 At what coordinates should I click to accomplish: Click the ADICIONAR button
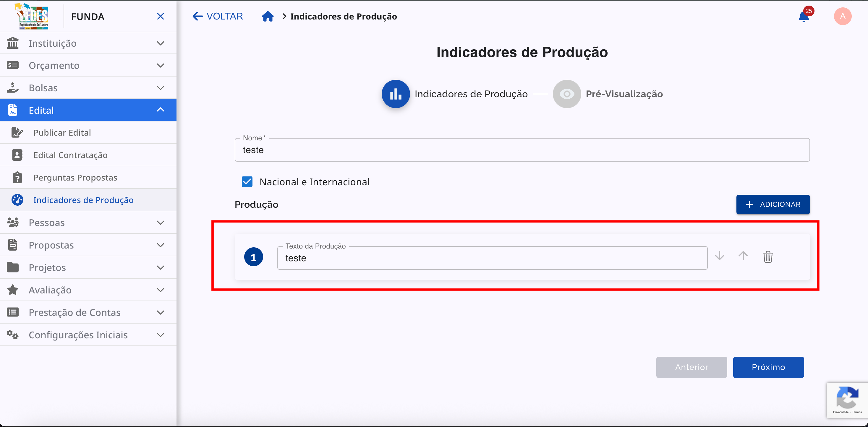(773, 204)
